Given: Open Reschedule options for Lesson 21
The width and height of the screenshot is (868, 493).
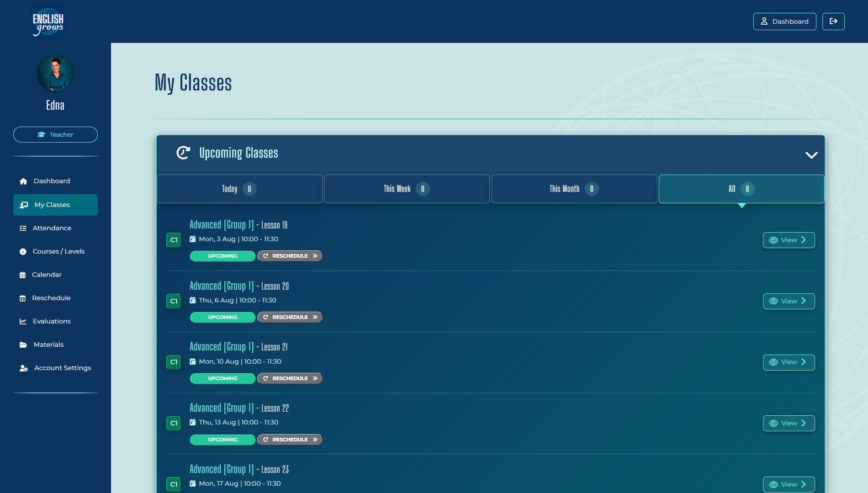Looking at the screenshot, I should (290, 378).
